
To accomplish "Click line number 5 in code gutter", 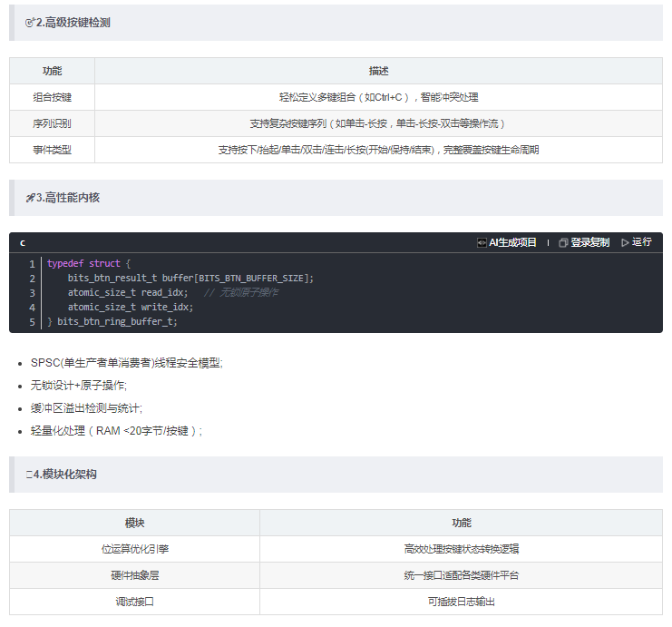I will click(x=32, y=322).
